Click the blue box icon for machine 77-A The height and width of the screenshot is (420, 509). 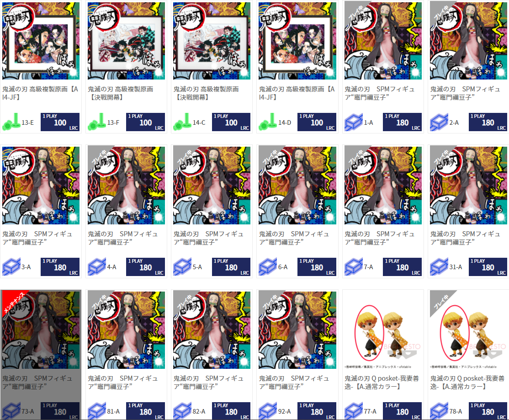click(x=353, y=411)
